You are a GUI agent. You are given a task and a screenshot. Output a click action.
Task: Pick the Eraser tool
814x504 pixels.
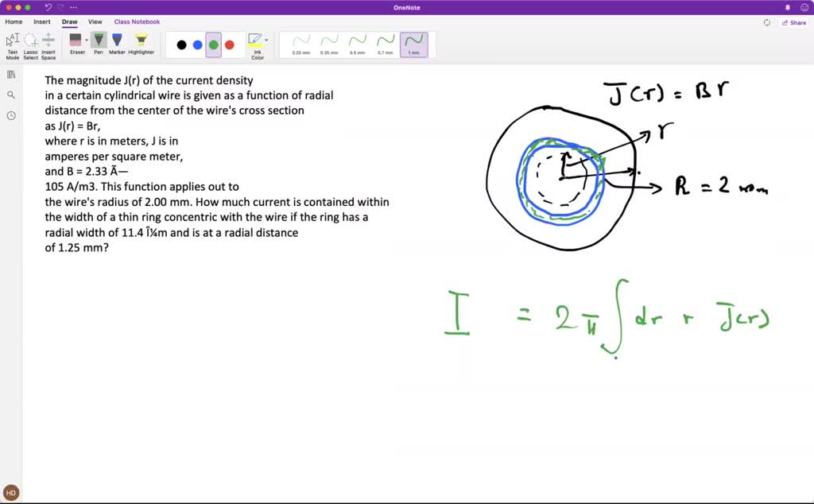coord(76,44)
